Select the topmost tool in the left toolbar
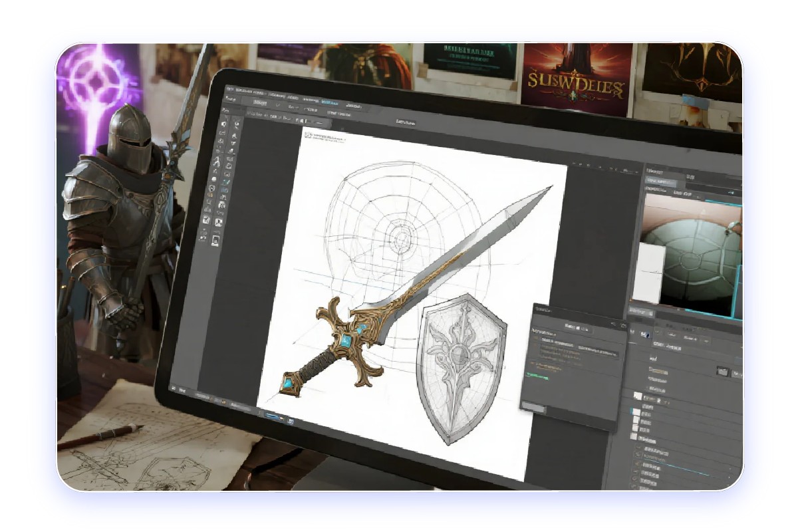Viewport: 798px width, 532px height. [224, 123]
